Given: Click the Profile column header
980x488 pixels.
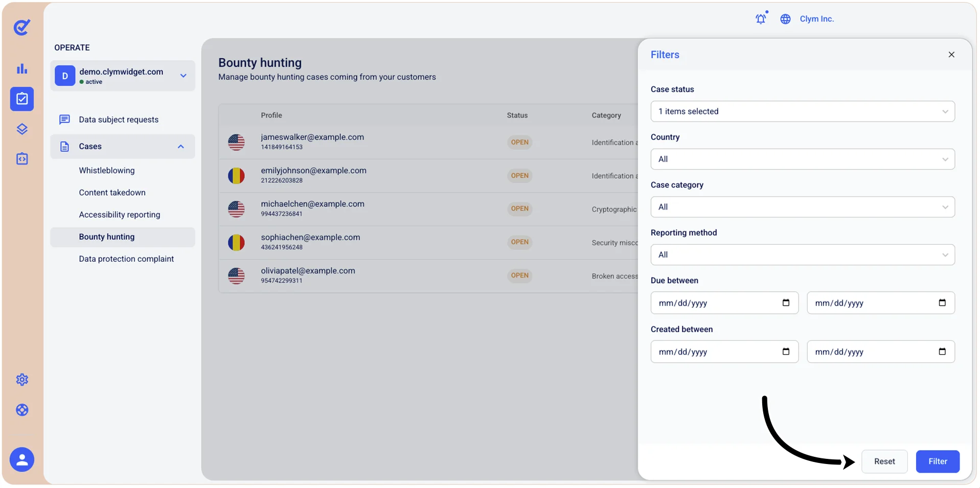Looking at the screenshot, I should click(271, 115).
